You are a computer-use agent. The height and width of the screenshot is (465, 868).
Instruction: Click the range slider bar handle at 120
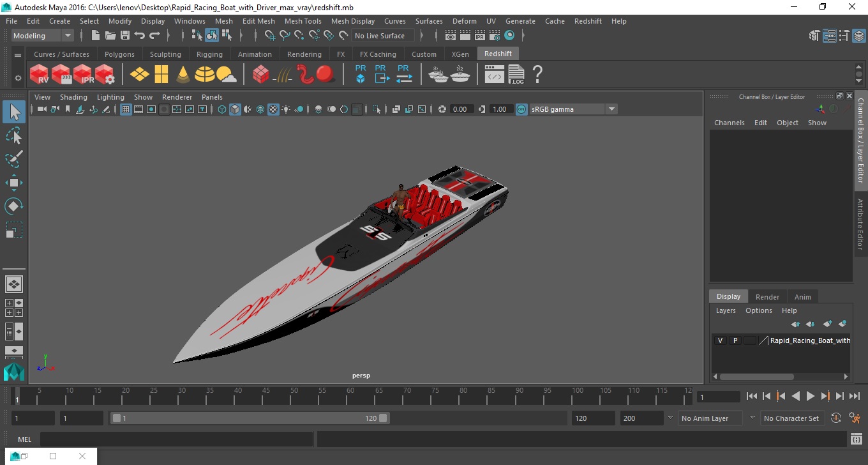pos(383,418)
